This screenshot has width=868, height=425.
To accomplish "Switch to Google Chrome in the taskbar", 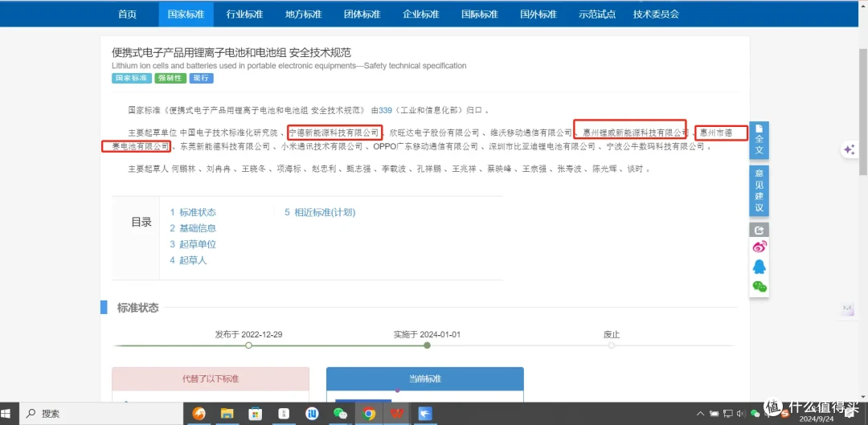I will coord(369,414).
